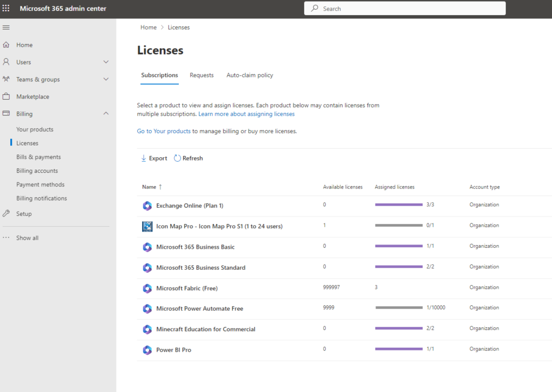Collapse the Billing section in sidebar
The image size is (552, 392).
pyautogui.click(x=106, y=114)
